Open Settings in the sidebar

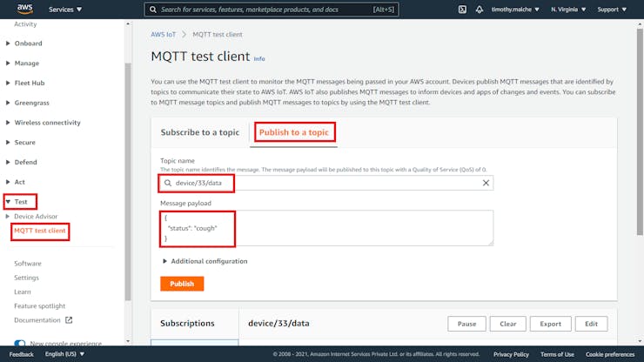tap(26, 278)
